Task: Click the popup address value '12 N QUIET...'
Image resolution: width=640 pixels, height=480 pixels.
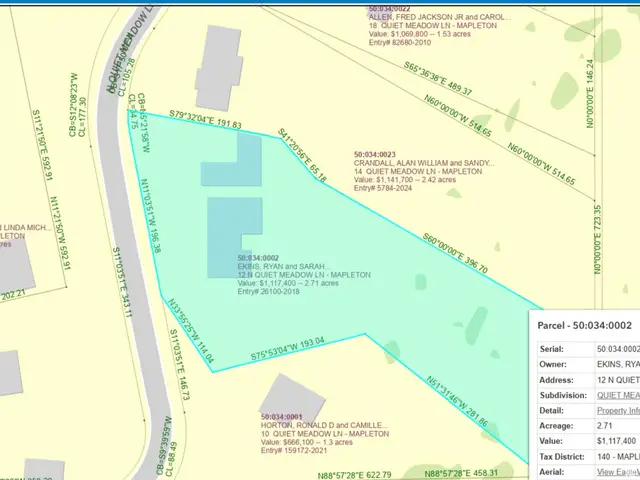Action: [618, 380]
